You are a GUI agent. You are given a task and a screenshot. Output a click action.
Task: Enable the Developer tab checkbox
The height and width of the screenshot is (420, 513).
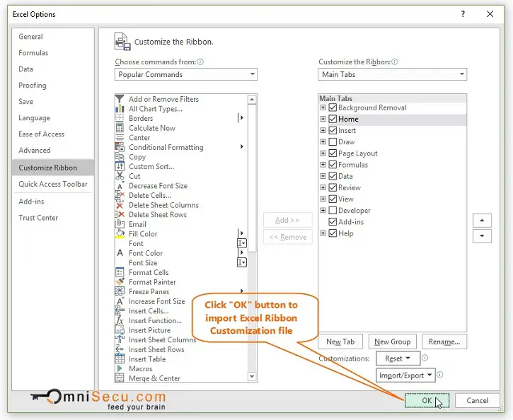[333, 211]
